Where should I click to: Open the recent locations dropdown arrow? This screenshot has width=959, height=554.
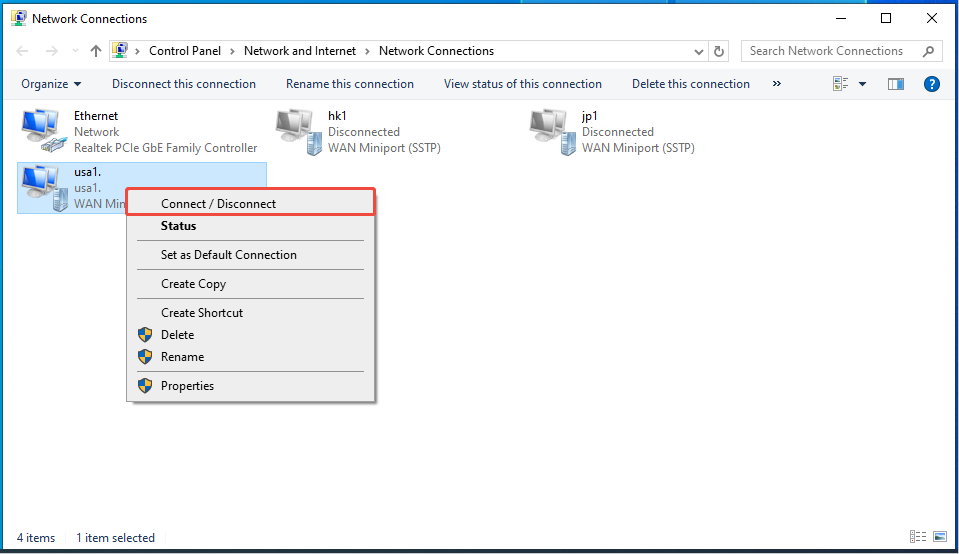[x=75, y=51]
